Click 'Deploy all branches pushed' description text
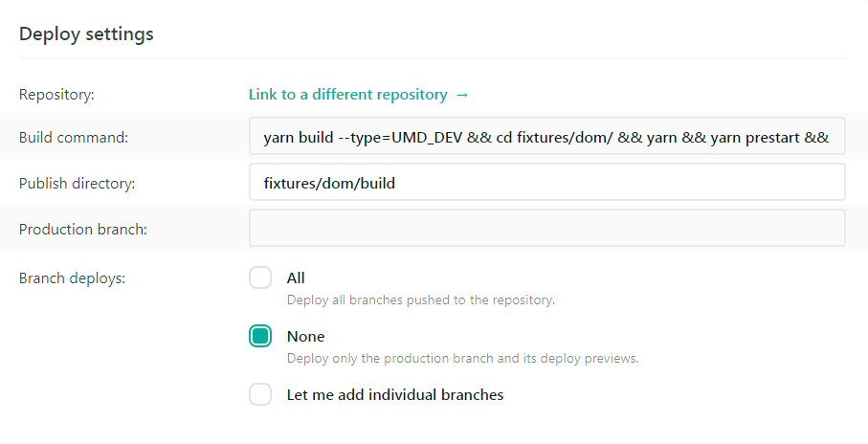Screen dimensions: 868x444 420,300
